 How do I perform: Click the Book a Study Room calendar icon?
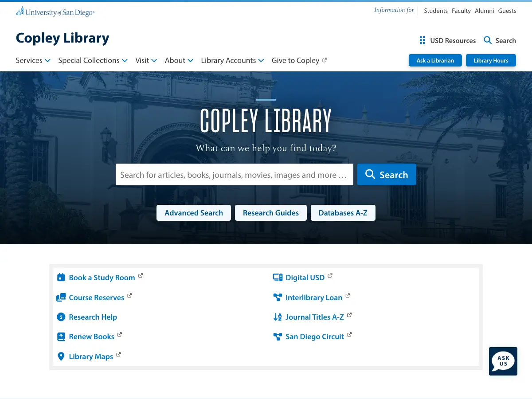61,278
